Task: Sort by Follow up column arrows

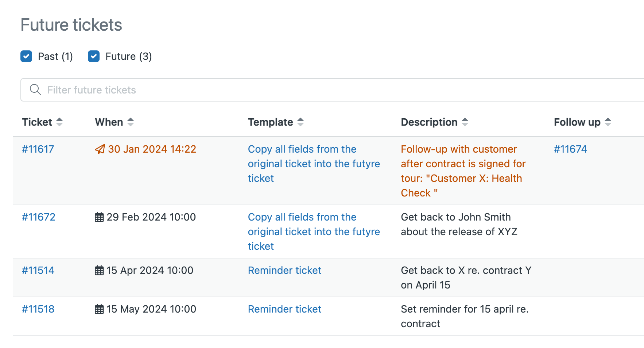Action: coord(608,122)
